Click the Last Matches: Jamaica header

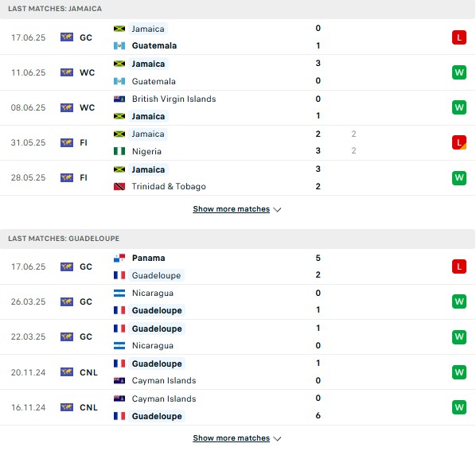[55, 9]
